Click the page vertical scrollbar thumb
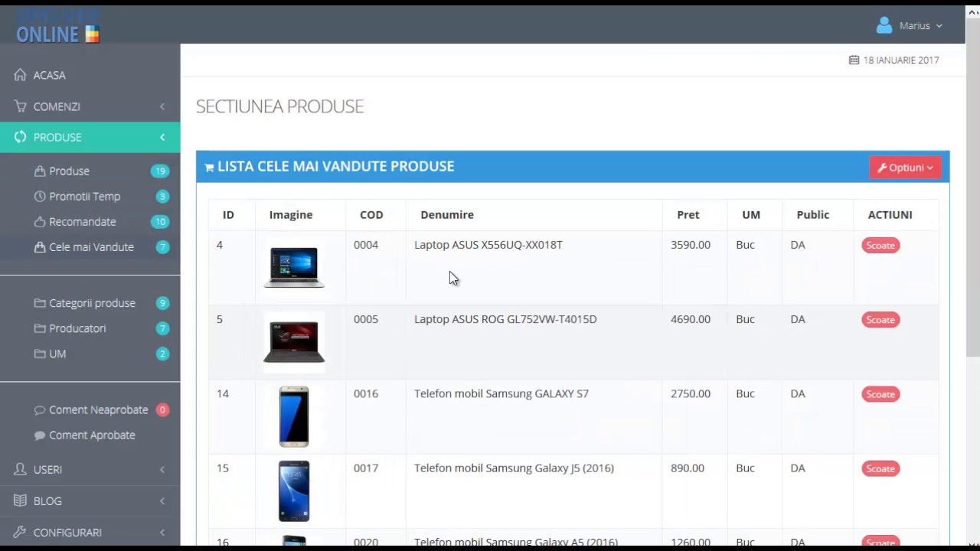The width and height of the screenshot is (980, 551). point(972,187)
